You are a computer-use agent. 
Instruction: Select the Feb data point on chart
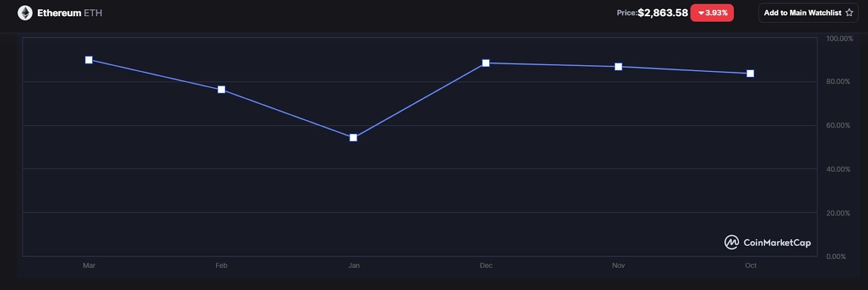pyautogui.click(x=221, y=89)
